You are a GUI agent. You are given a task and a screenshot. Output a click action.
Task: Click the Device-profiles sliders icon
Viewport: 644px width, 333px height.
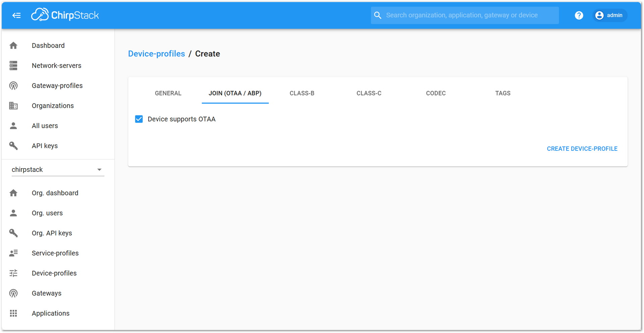tap(13, 273)
